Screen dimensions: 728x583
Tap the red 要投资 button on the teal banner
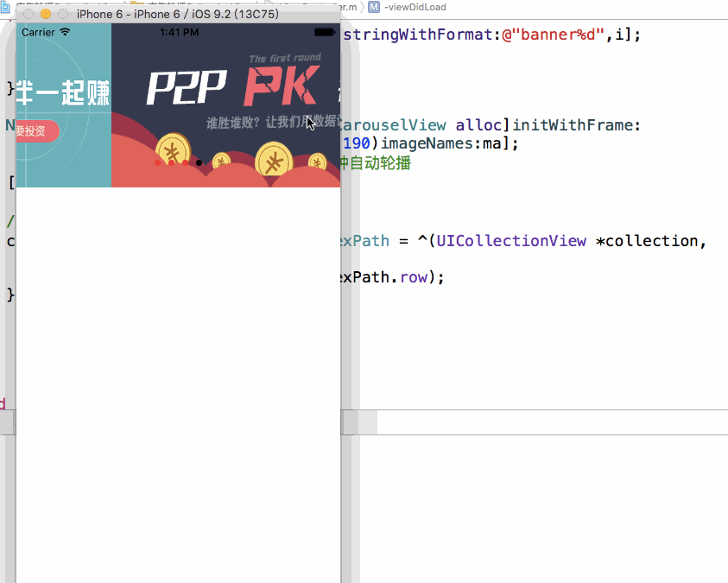[37, 131]
